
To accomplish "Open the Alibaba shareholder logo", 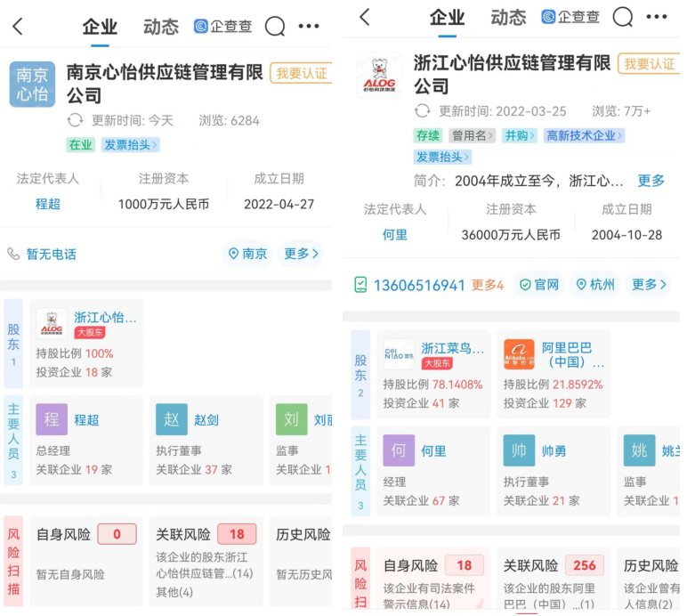I will [519, 354].
